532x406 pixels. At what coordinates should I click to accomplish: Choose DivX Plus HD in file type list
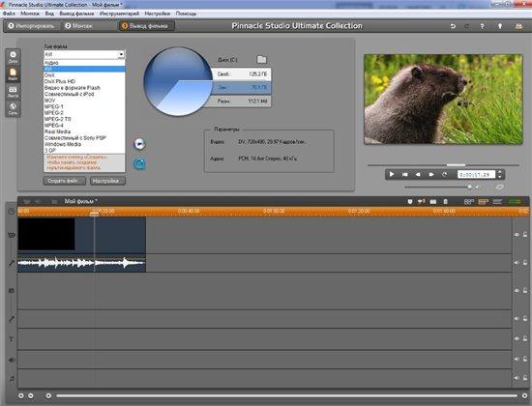coord(84,81)
